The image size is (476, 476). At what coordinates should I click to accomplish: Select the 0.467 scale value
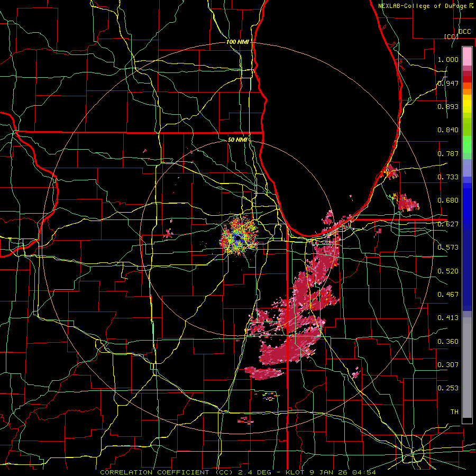coord(448,295)
